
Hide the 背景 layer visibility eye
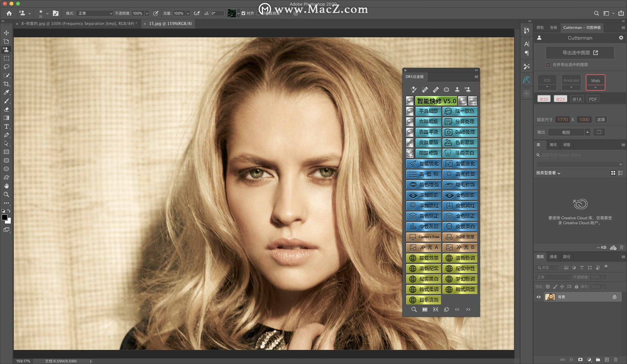coord(539,297)
